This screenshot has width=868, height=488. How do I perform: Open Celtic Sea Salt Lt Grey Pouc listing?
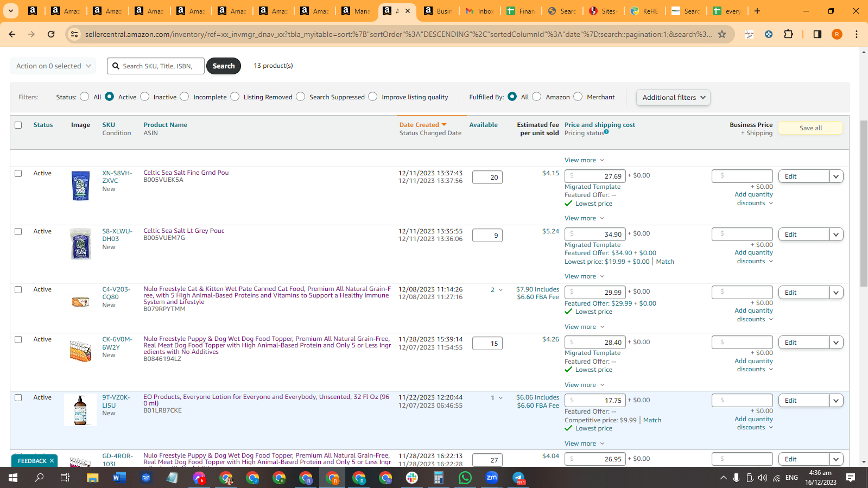pyautogui.click(x=184, y=231)
